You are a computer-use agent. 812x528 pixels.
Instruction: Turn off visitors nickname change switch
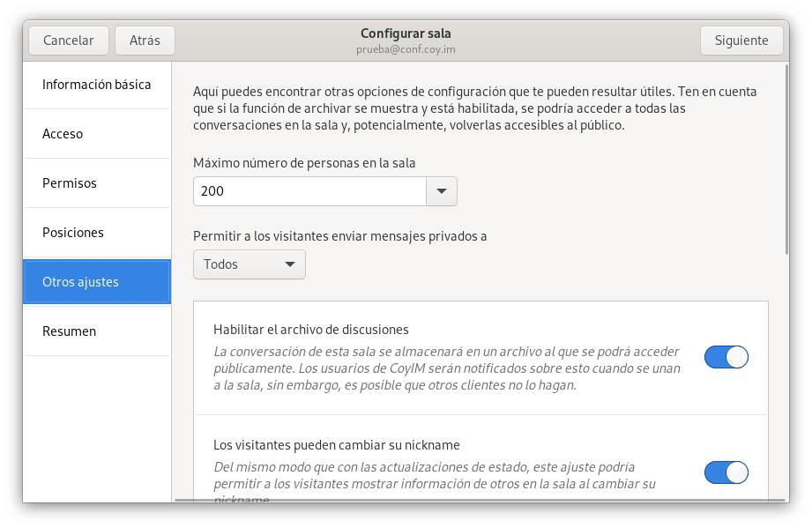click(726, 472)
